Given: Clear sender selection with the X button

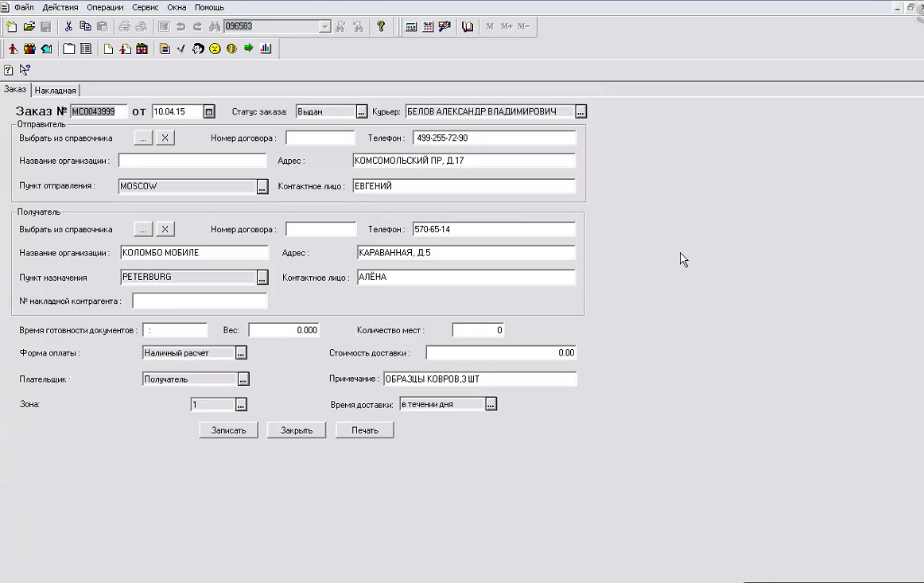Looking at the screenshot, I should pos(165,138).
